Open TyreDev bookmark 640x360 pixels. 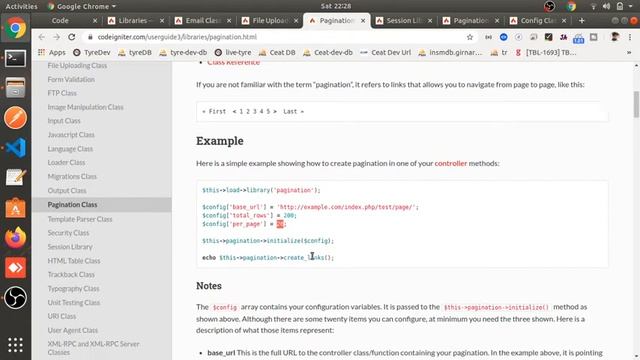point(92,53)
